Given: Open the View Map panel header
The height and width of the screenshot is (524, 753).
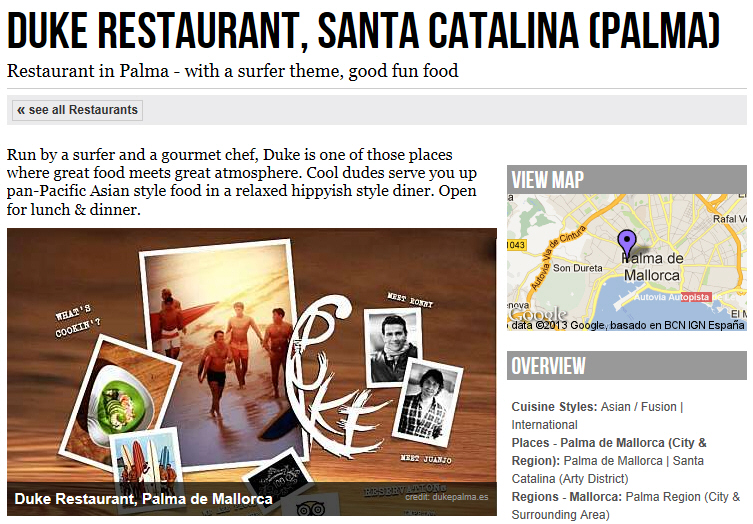Looking at the screenshot, I should [627, 180].
